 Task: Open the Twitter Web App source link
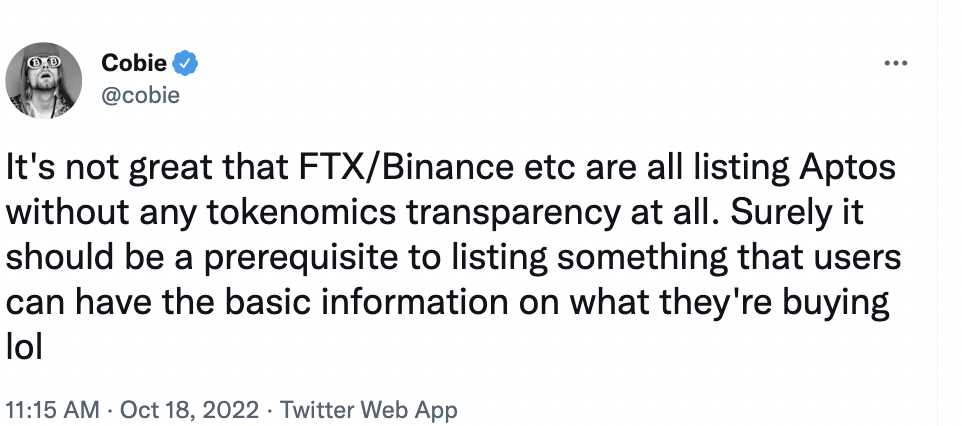click(368, 410)
